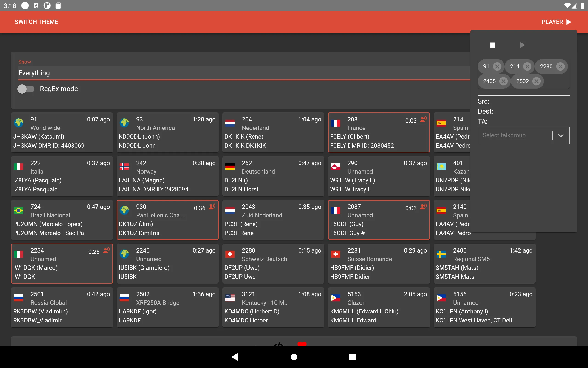
Task: Click the Brazil flag on talkgroup 724
Action: pyautogui.click(x=19, y=210)
